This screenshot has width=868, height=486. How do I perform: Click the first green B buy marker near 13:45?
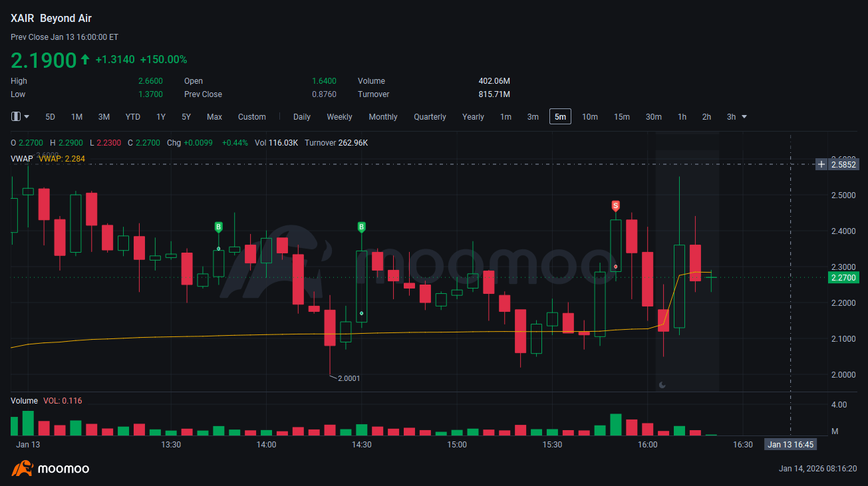point(218,227)
